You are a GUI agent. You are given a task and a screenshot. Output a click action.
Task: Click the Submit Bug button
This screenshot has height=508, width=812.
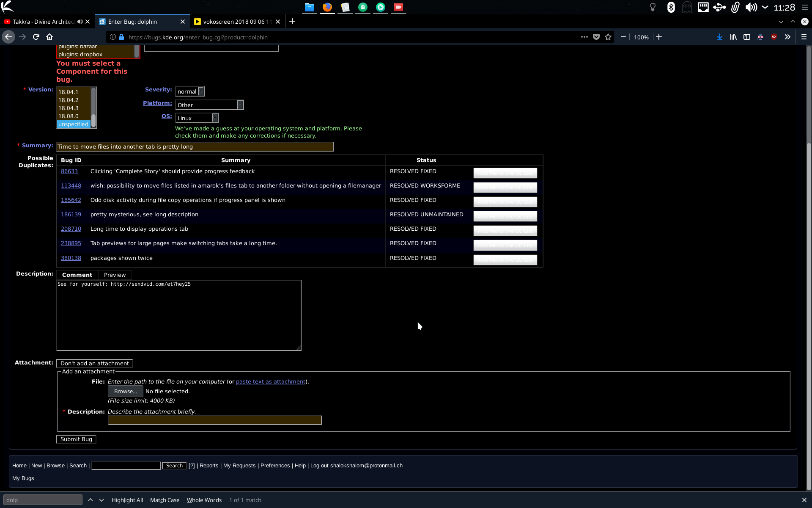click(76, 439)
